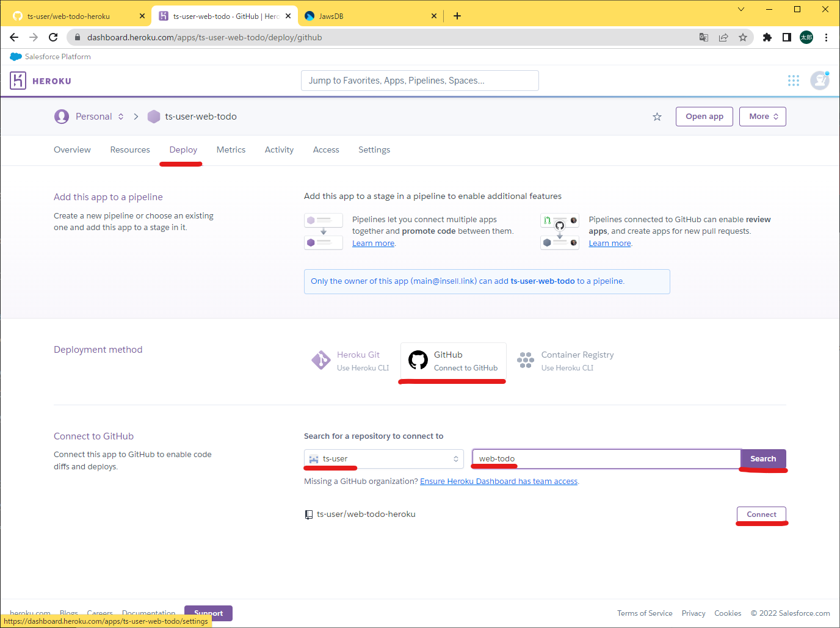Click the Search repository button
This screenshot has width=840, height=628.
763,459
